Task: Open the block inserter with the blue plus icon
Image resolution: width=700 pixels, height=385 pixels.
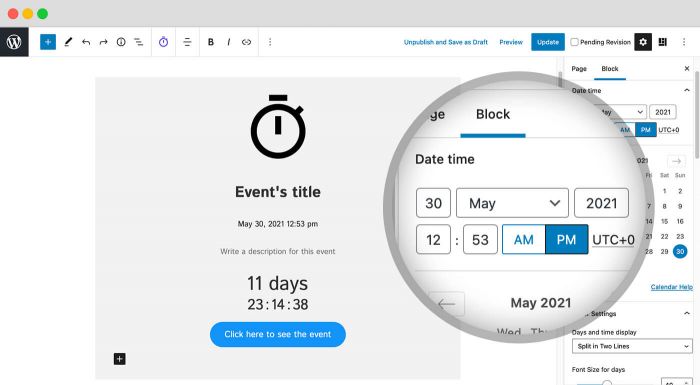Action: 48,42
